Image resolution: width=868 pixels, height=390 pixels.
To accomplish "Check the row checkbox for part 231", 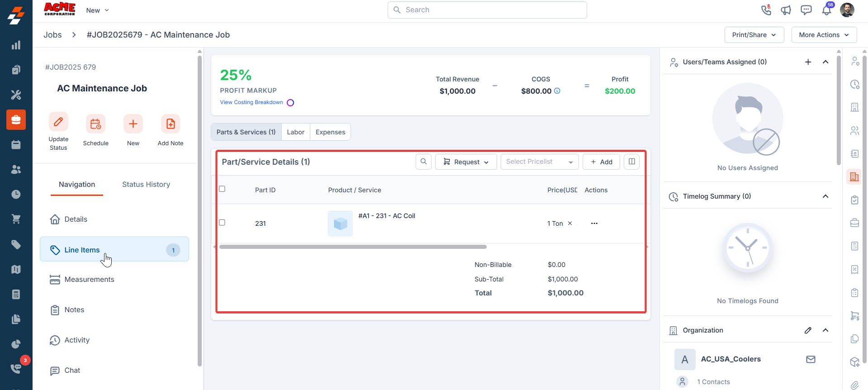I will tap(222, 223).
